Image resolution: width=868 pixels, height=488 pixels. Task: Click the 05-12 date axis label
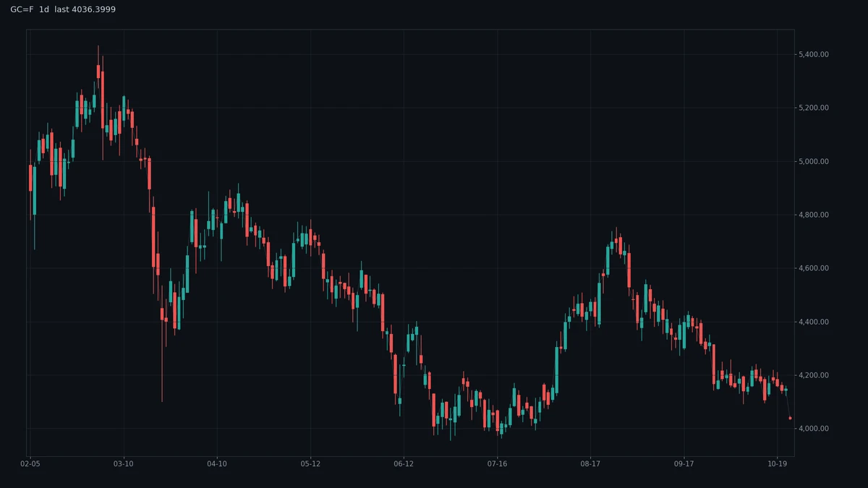point(310,463)
